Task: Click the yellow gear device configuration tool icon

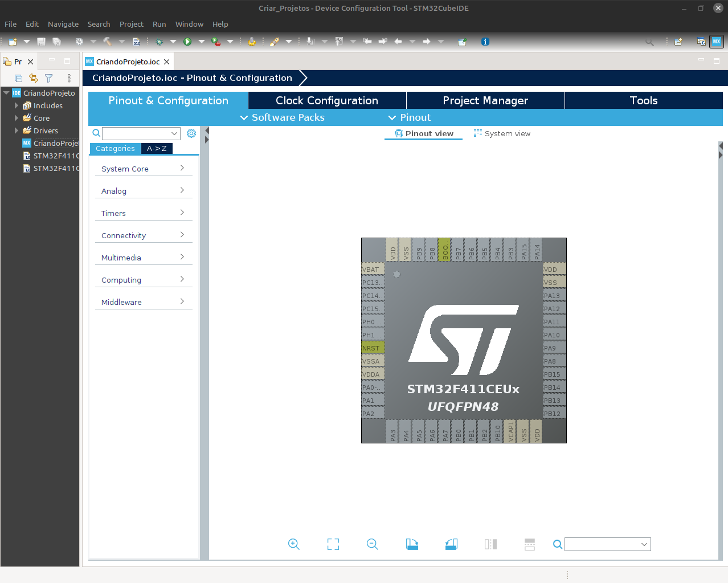Action: click(252, 42)
